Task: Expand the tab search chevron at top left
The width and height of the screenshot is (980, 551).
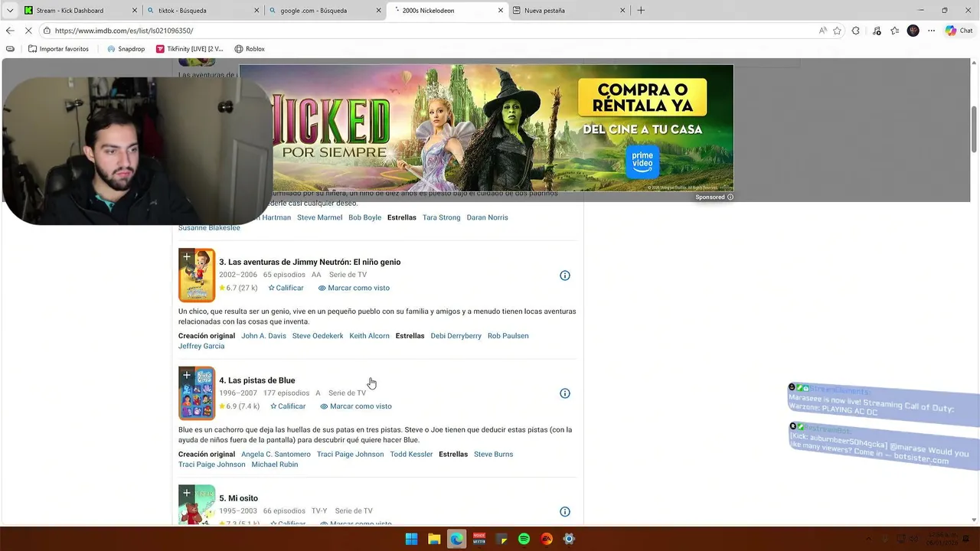Action: 9,10
